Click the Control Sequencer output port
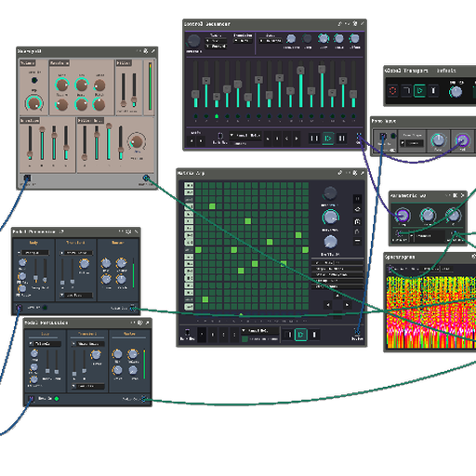The width and height of the screenshot is (476, 476). (x=359, y=136)
